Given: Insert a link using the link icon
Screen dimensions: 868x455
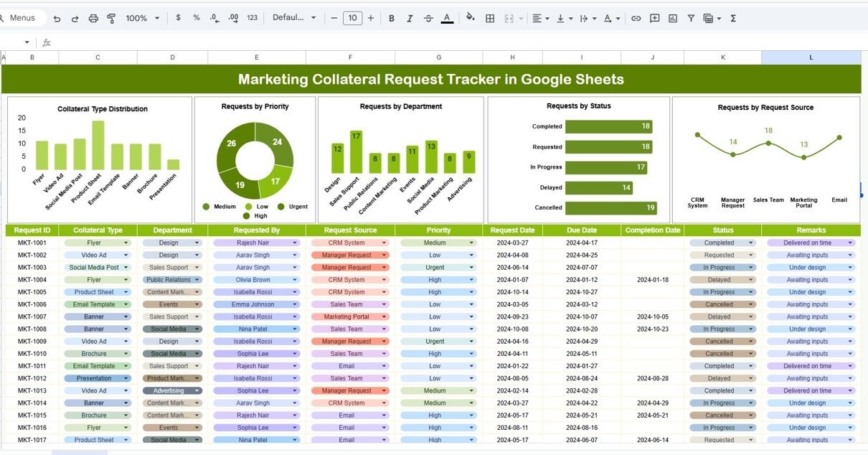Looking at the screenshot, I should coord(636,19).
